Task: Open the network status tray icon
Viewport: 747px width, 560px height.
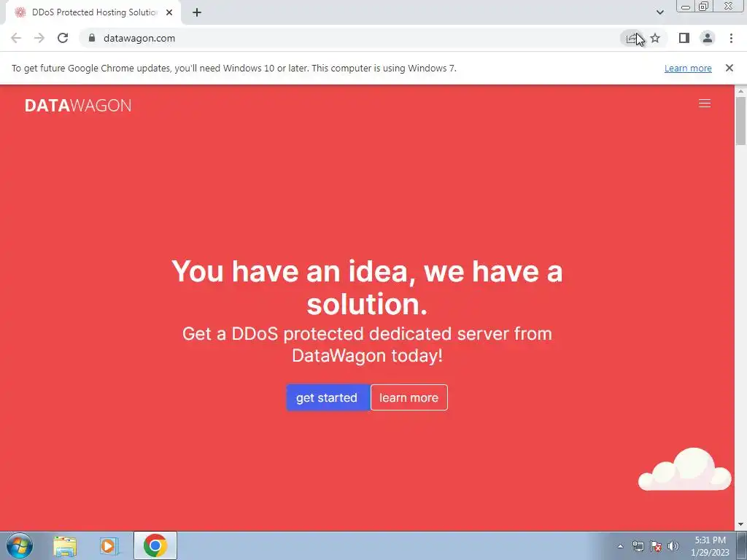Action: [638, 546]
